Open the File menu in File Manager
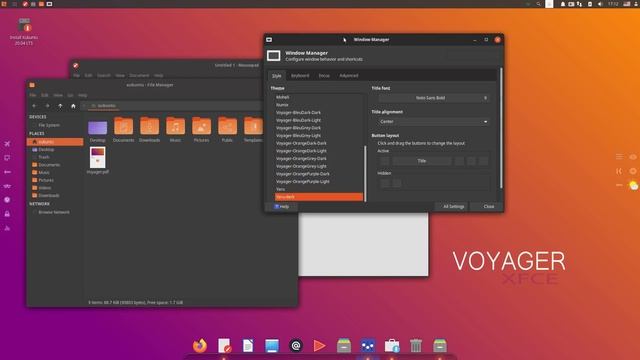 point(33,95)
